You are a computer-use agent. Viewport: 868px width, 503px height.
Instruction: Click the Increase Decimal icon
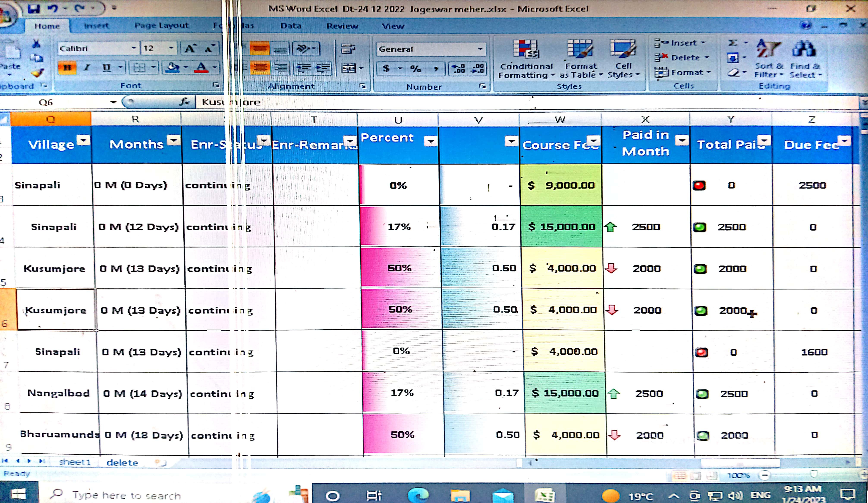(x=458, y=69)
